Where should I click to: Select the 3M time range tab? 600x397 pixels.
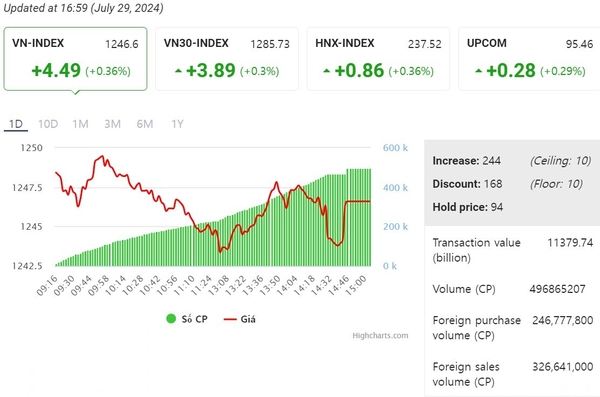coord(112,124)
